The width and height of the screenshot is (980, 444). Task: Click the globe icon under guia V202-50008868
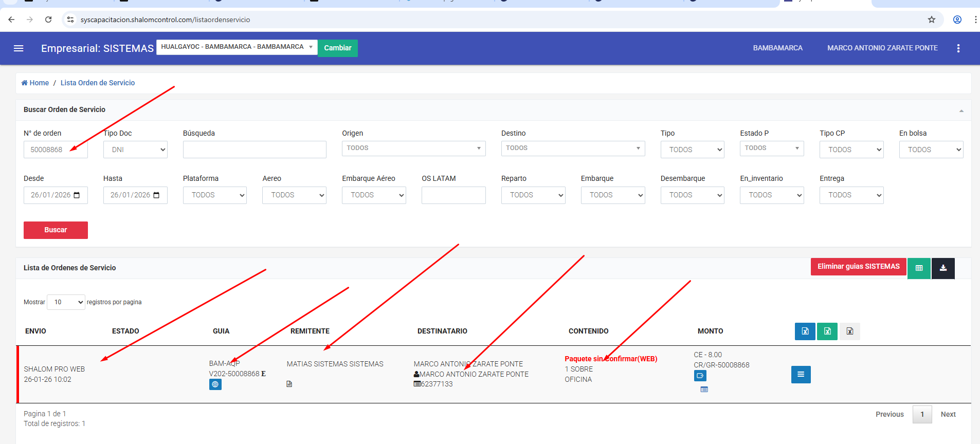[x=215, y=384]
